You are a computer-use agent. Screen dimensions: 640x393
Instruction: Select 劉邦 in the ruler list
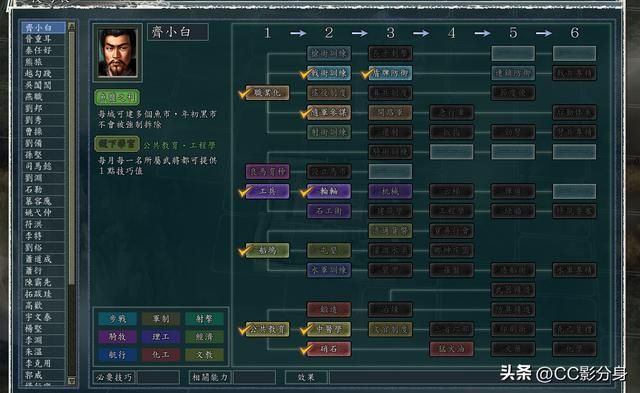(43, 109)
